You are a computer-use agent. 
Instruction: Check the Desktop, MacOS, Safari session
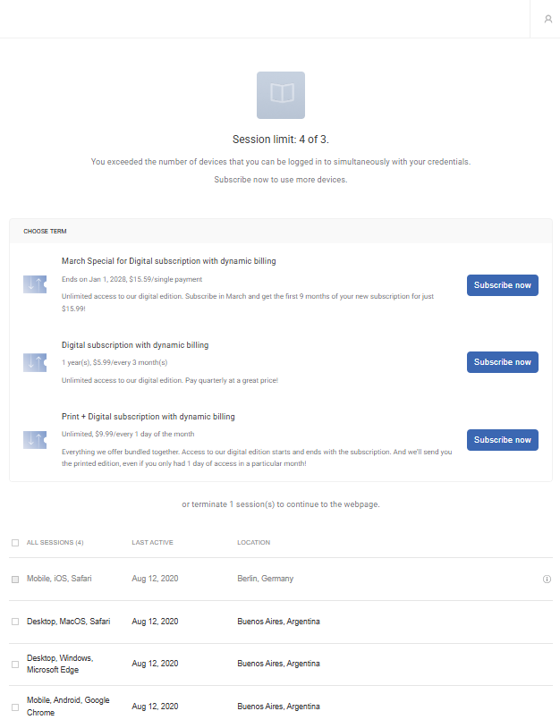click(15, 622)
